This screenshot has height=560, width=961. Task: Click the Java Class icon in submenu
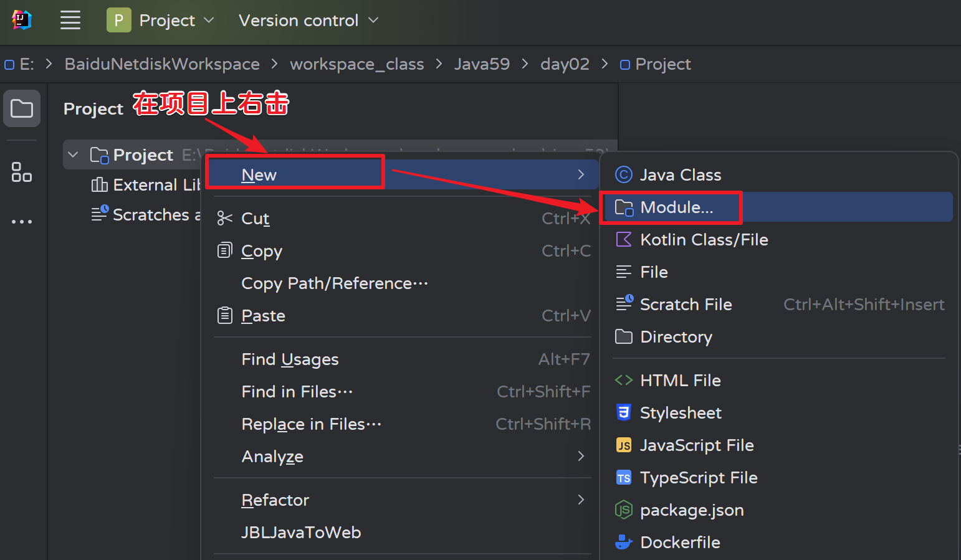tap(623, 174)
